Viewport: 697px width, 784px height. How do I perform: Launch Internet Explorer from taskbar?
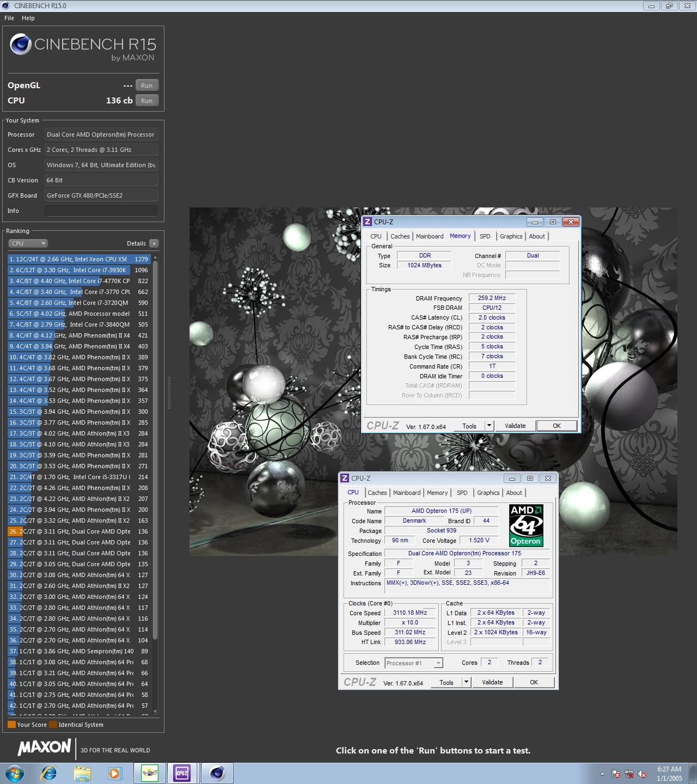click(x=49, y=773)
